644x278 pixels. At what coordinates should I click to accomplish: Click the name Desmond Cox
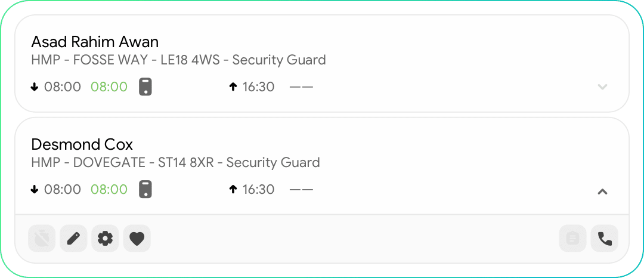point(82,144)
